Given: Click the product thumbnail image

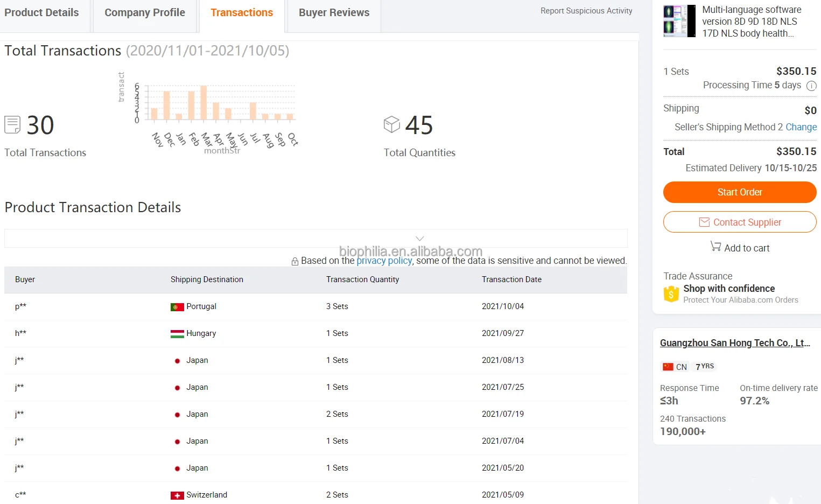Looking at the screenshot, I should pyautogui.click(x=679, y=21).
